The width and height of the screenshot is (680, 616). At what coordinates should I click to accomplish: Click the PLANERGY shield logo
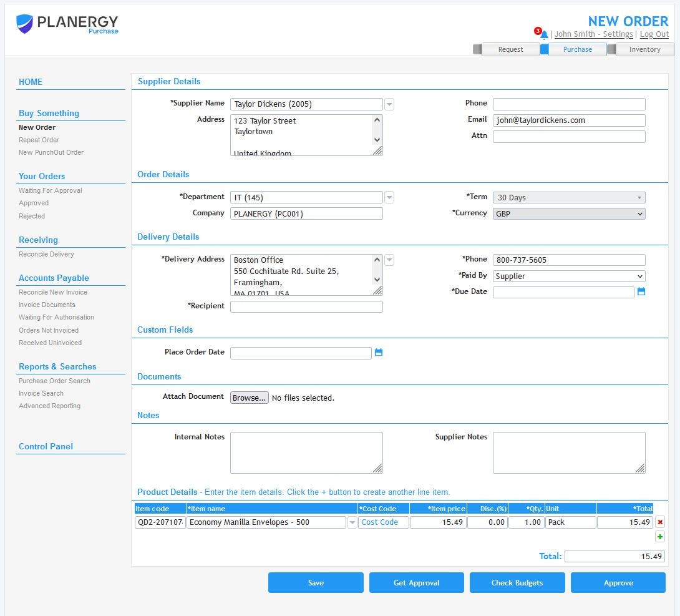25,24
